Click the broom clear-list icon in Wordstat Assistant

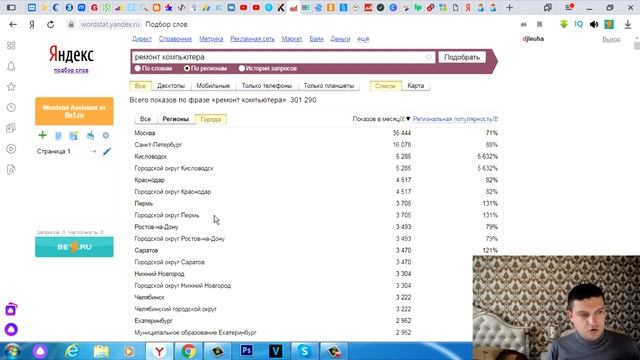pos(90,135)
